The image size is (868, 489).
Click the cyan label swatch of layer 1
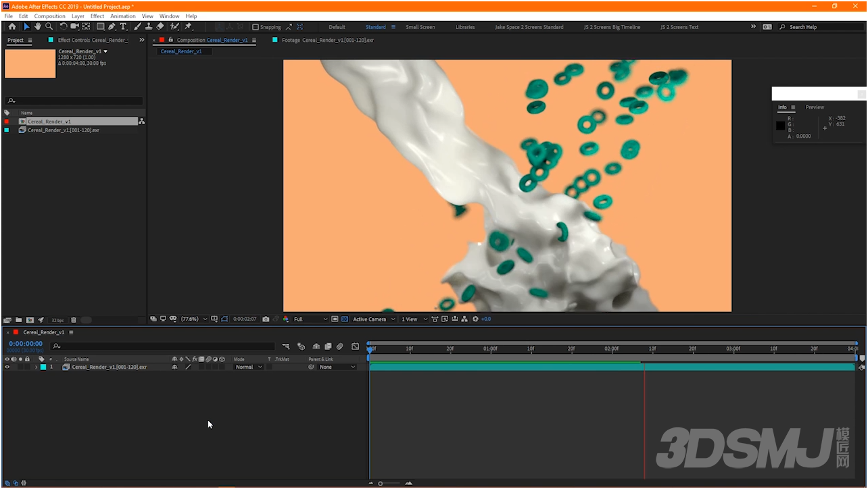[43, 367]
